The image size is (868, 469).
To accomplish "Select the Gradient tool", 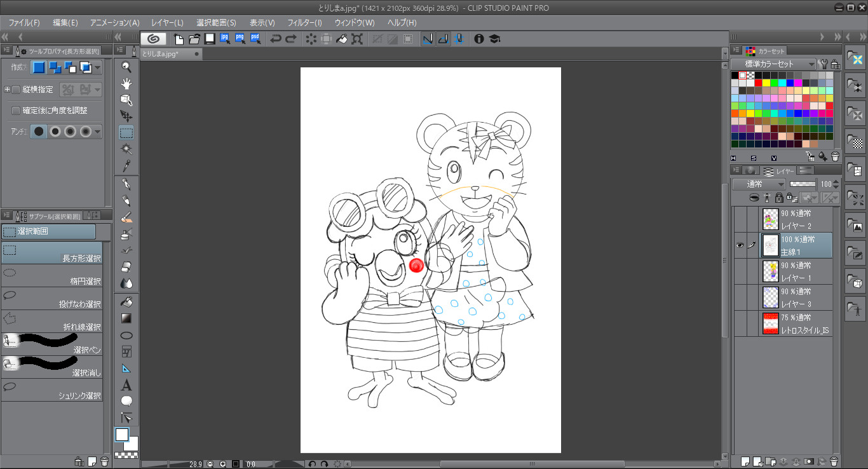I will coord(126,318).
